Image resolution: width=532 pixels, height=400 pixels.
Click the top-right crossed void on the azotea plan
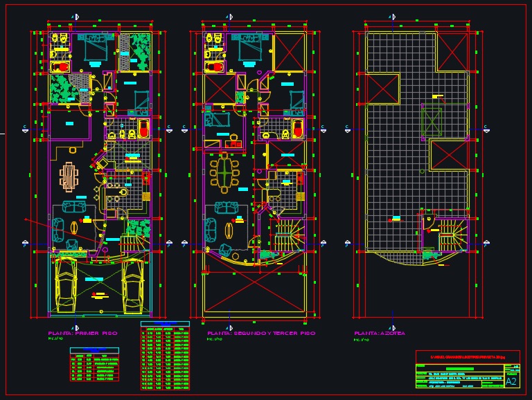(x=453, y=51)
